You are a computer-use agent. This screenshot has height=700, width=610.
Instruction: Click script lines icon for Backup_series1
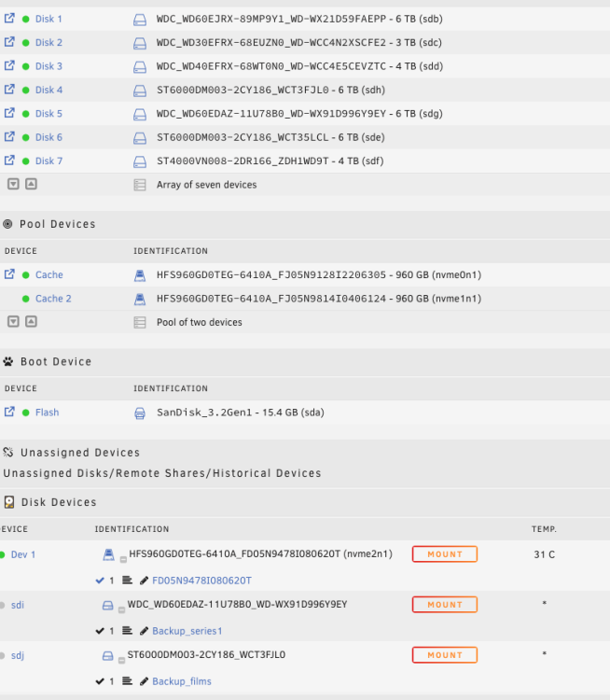tap(127, 630)
